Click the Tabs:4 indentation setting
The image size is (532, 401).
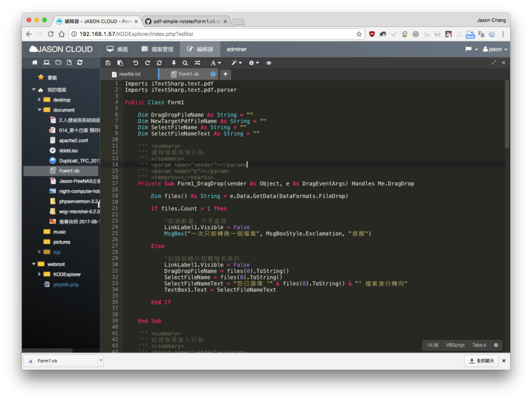(x=479, y=345)
